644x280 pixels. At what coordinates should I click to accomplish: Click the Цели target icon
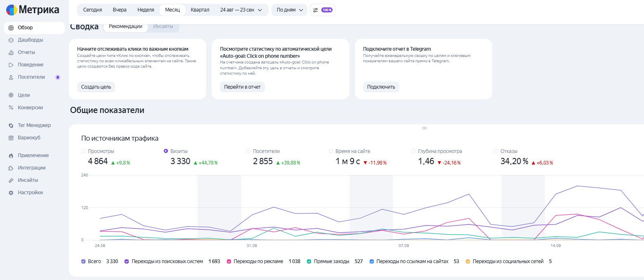tap(11, 95)
